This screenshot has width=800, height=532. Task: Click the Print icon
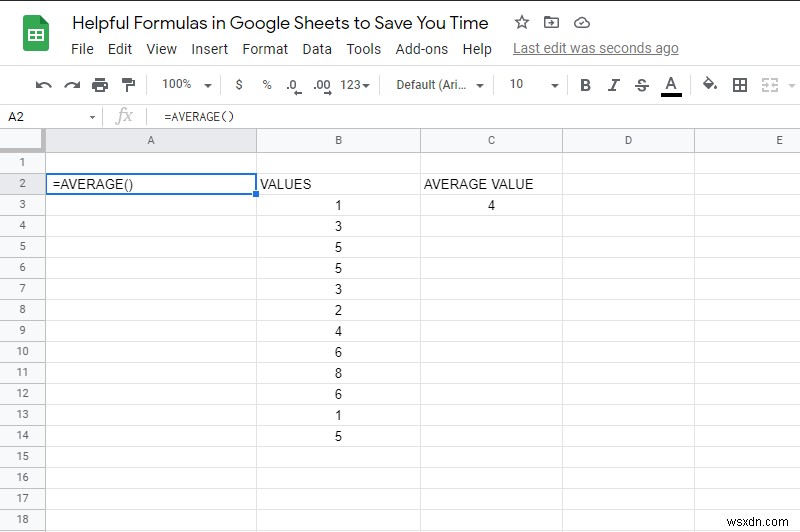coord(100,85)
